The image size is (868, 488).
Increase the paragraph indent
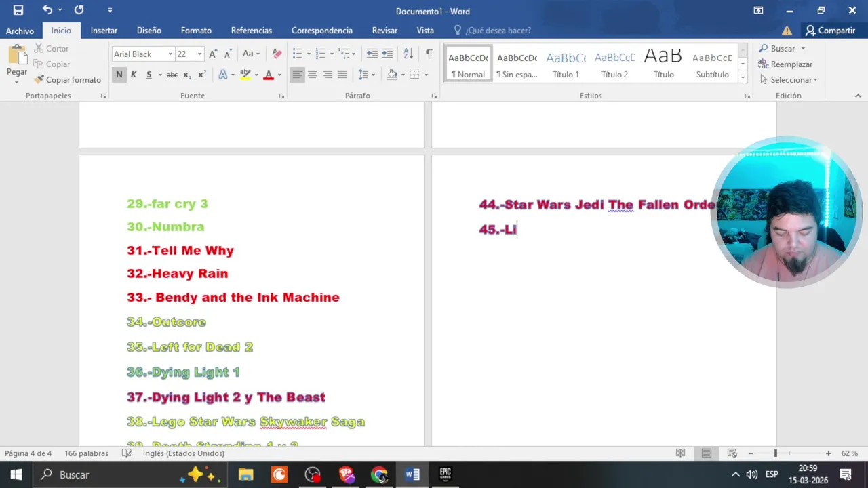(387, 54)
